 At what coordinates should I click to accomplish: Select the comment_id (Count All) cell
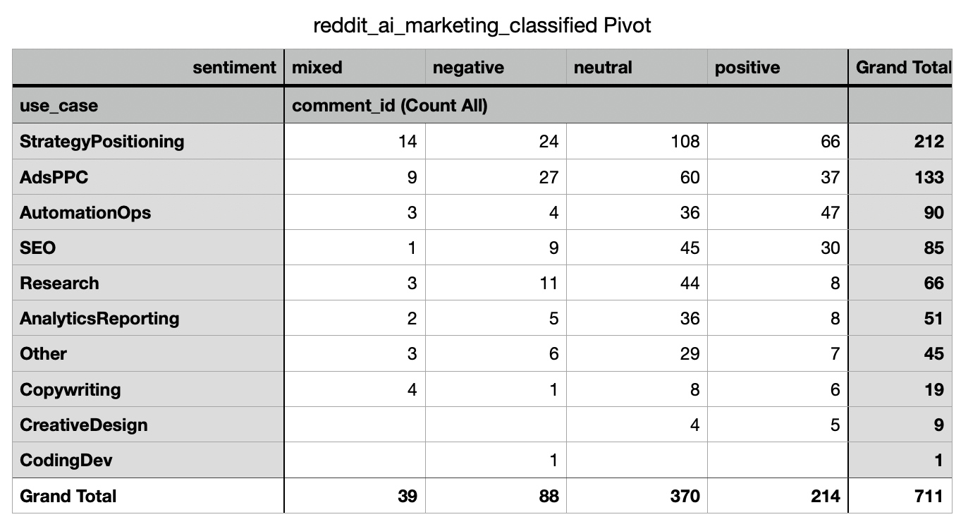389,106
